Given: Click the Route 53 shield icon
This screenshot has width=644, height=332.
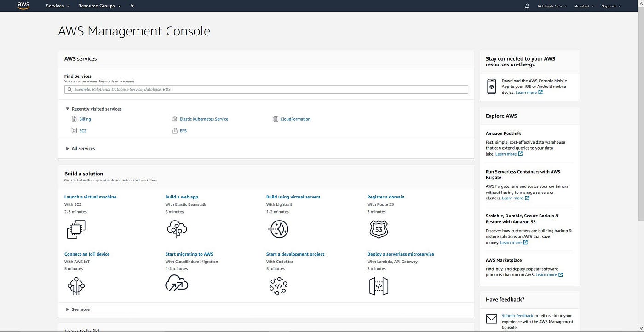Looking at the screenshot, I should [x=379, y=229].
